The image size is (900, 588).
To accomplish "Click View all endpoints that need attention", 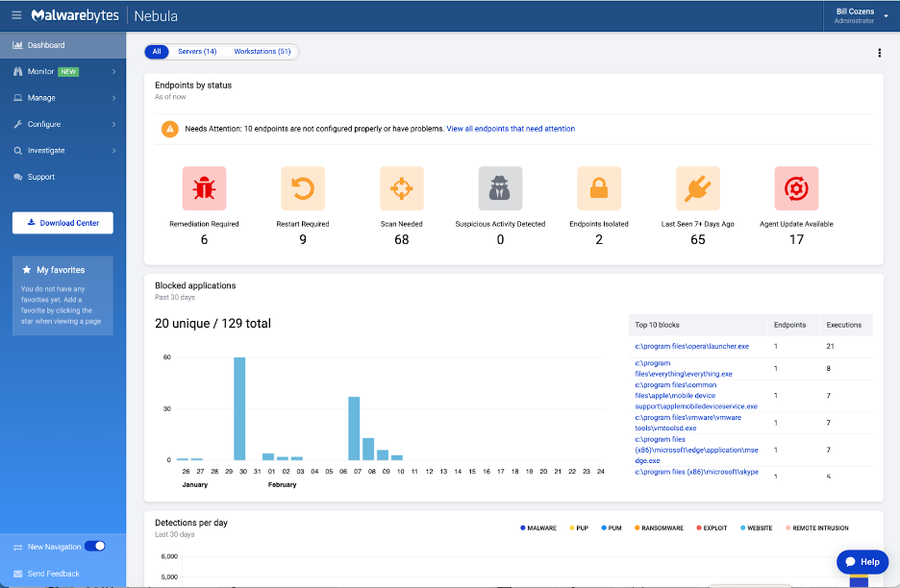I will click(511, 129).
